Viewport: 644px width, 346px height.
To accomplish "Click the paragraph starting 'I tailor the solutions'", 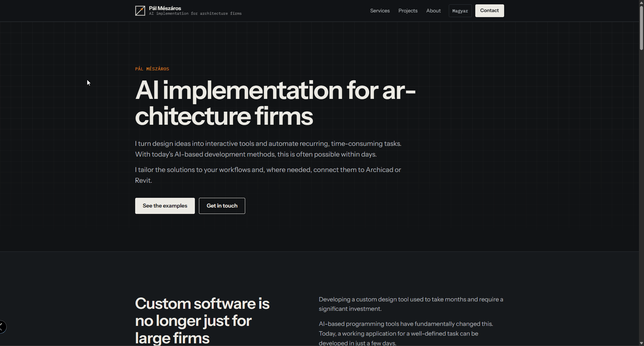I will point(268,175).
